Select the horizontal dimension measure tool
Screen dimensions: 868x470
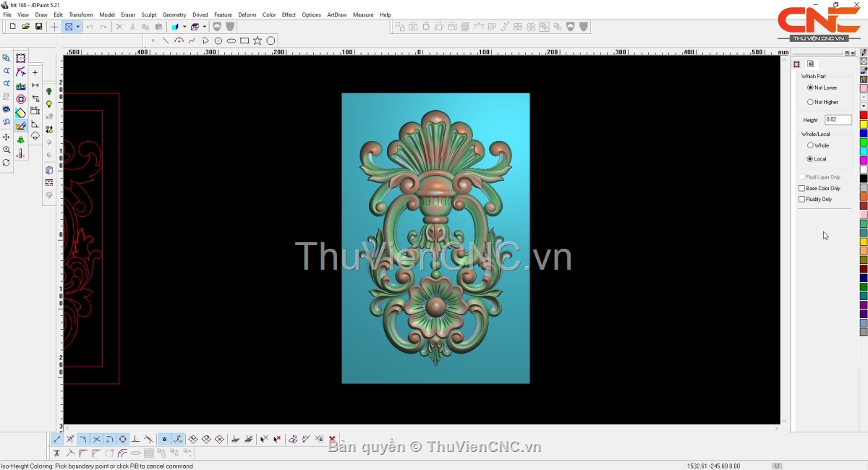[35, 85]
